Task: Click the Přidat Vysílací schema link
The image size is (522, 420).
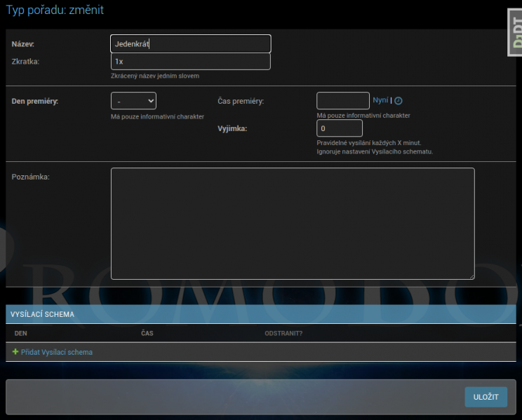Action: click(57, 352)
